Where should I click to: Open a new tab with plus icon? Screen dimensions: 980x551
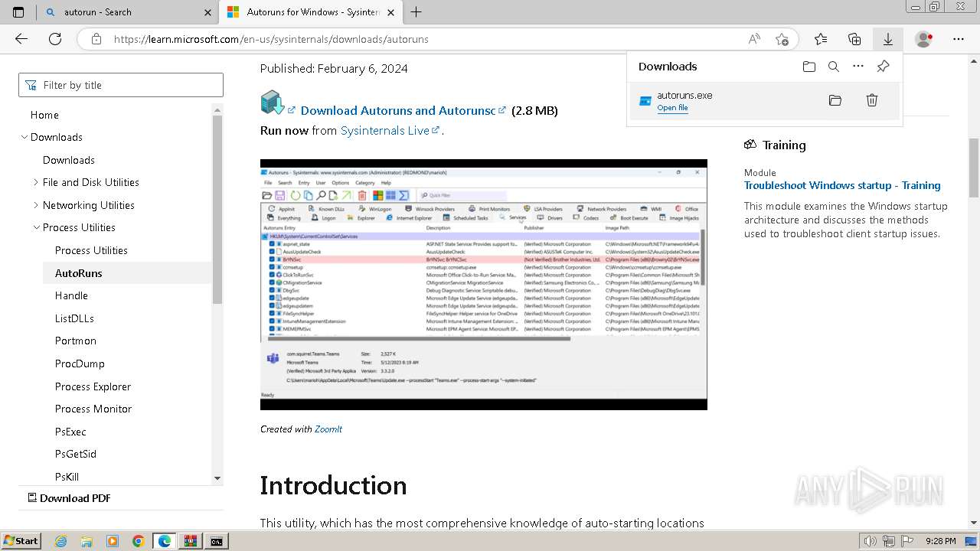pyautogui.click(x=416, y=12)
